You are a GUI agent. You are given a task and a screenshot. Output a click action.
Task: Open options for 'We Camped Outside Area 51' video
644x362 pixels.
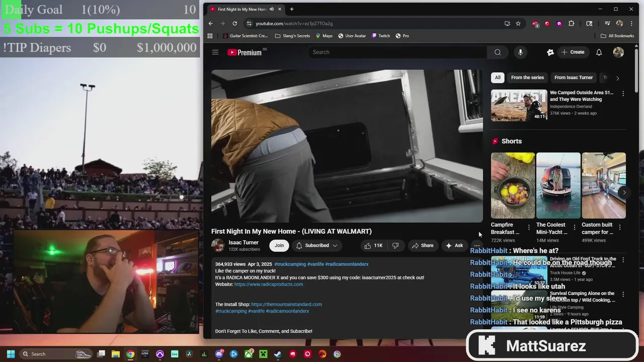pos(623,94)
